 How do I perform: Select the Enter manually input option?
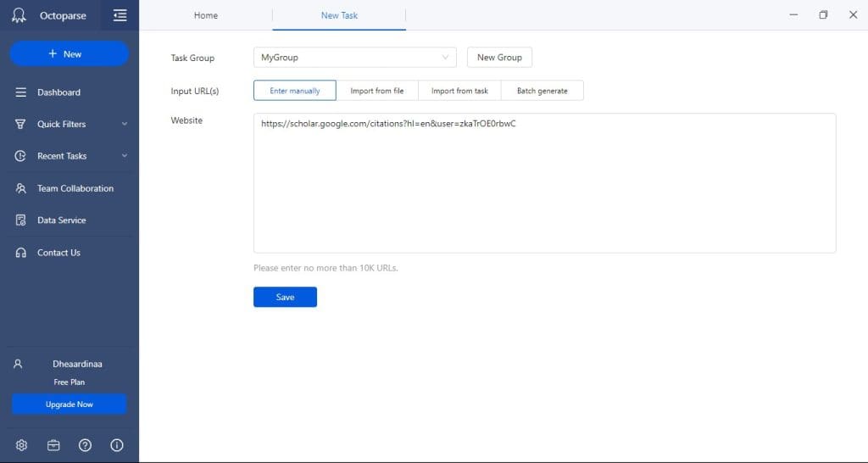pos(295,91)
